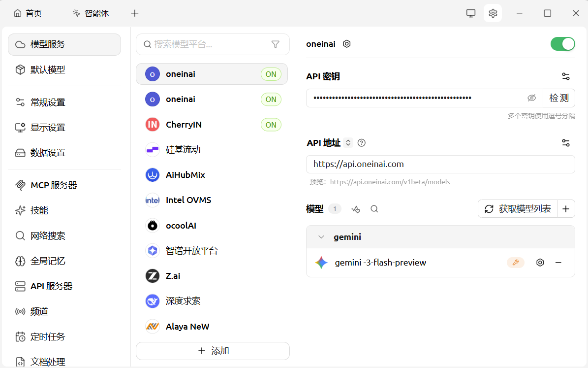
Task: Add a new tab with plus icon
Action: 135,13
